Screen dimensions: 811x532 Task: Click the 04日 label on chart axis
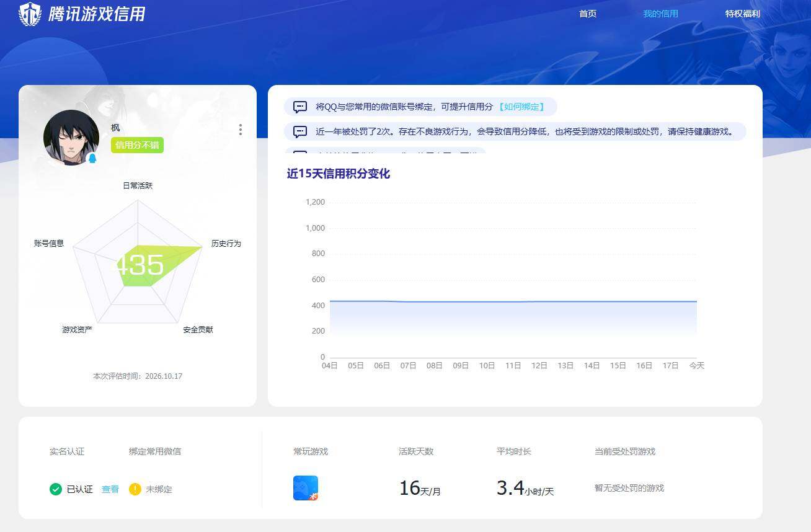[x=329, y=366]
